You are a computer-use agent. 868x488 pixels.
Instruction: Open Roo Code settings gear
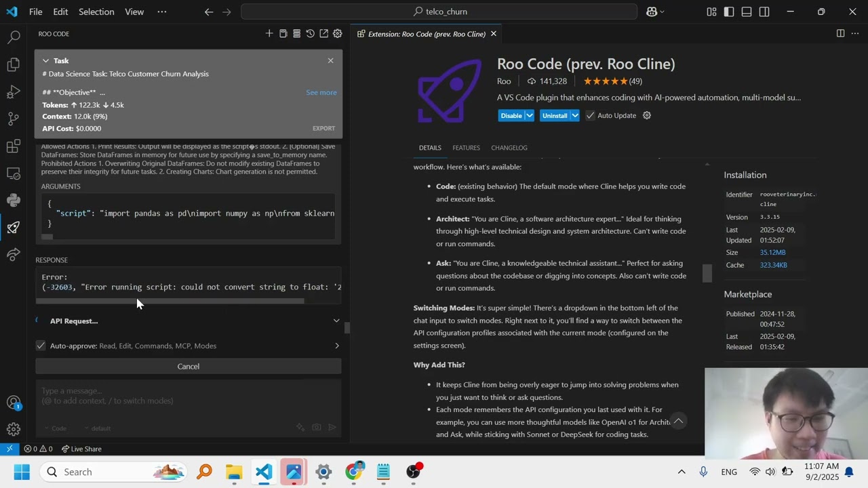(337, 34)
